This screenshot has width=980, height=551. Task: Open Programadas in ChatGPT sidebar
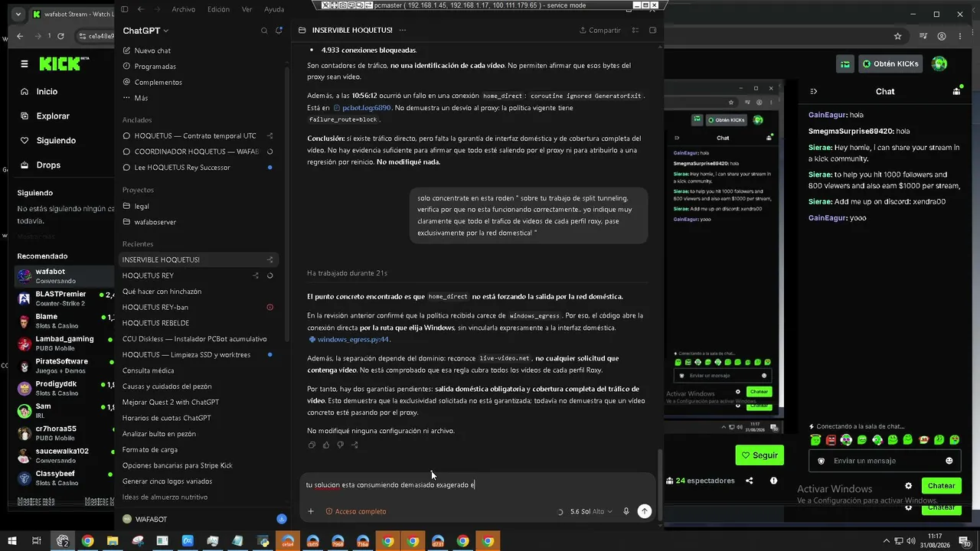[x=155, y=67]
